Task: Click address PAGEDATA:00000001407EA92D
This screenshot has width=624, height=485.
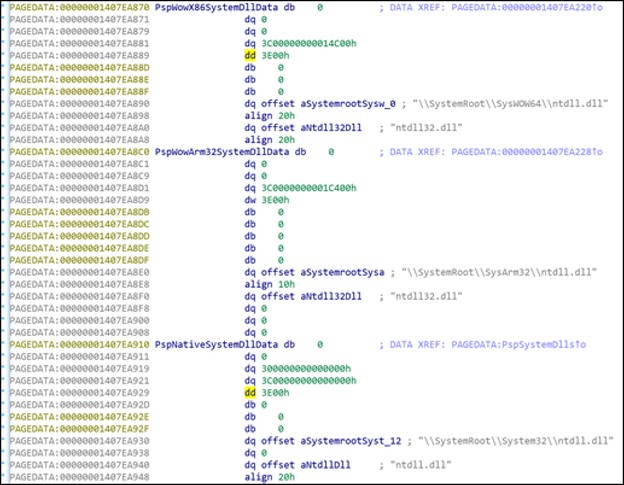Action: coord(80,405)
